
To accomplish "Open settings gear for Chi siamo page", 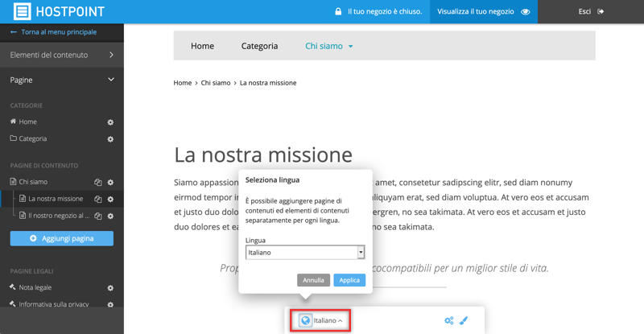I will coord(110,182).
